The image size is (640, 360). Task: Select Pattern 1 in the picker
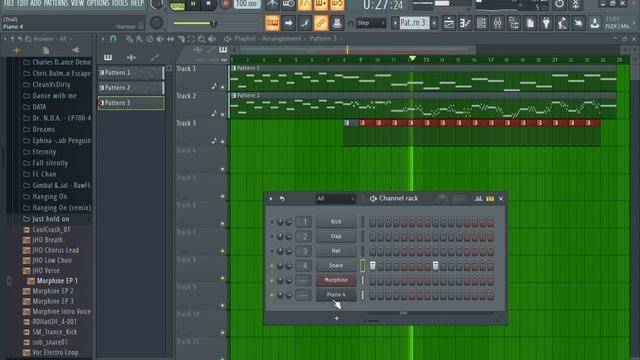[131, 73]
